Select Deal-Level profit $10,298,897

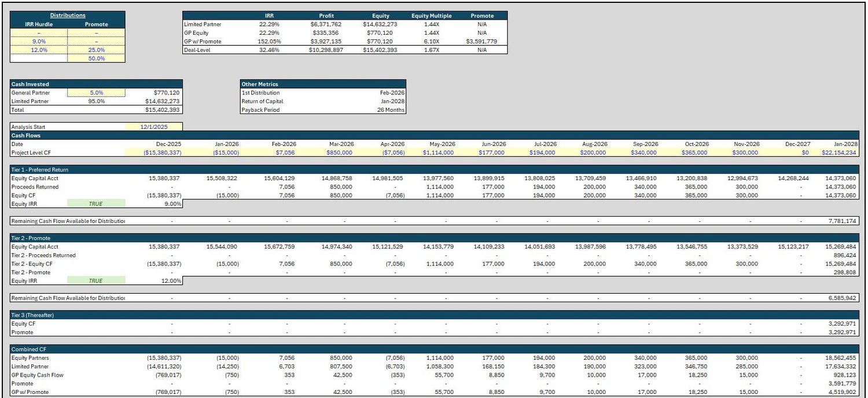click(325, 50)
